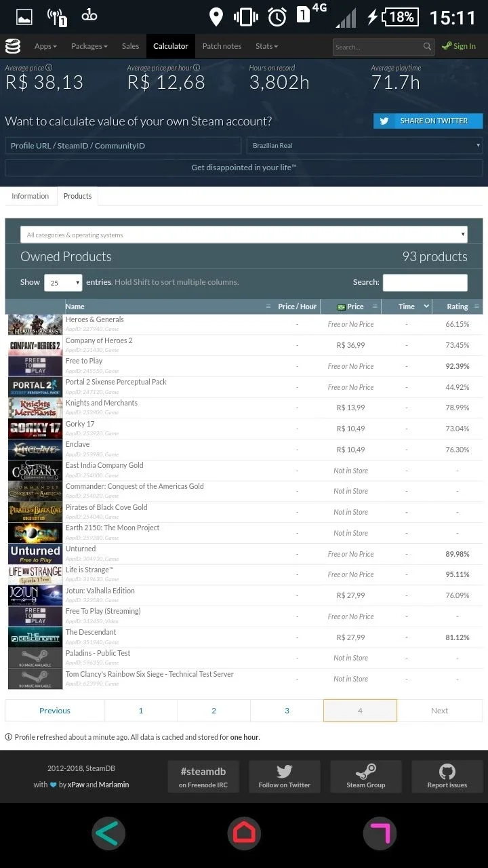
Task: Open the Average price info icon
Action: click(x=49, y=68)
